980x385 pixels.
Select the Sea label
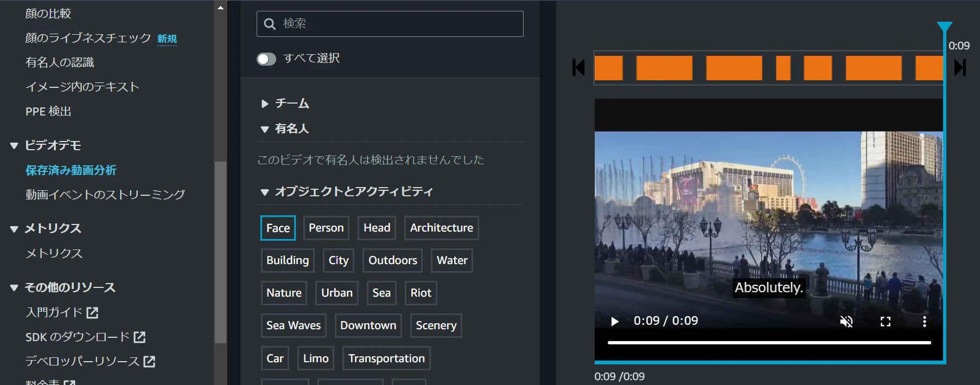[381, 293]
